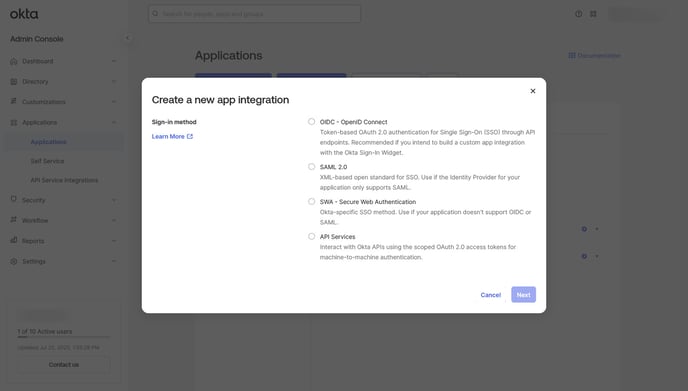Expand the Security chevron
Viewport: 688px width, 391px height.
114,200
